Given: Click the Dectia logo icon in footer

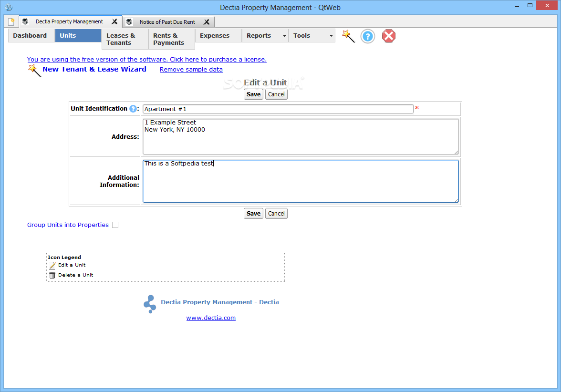Looking at the screenshot, I should click(150, 304).
